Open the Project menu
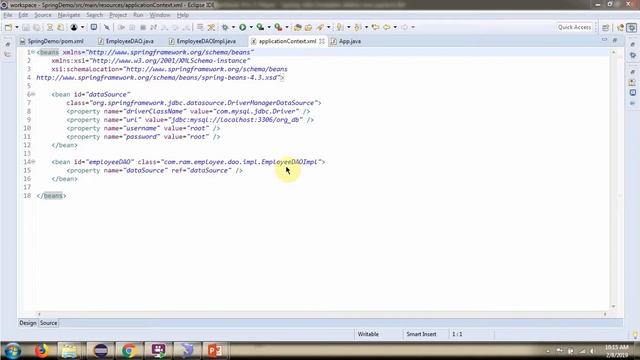 pyautogui.click(x=118, y=15)
